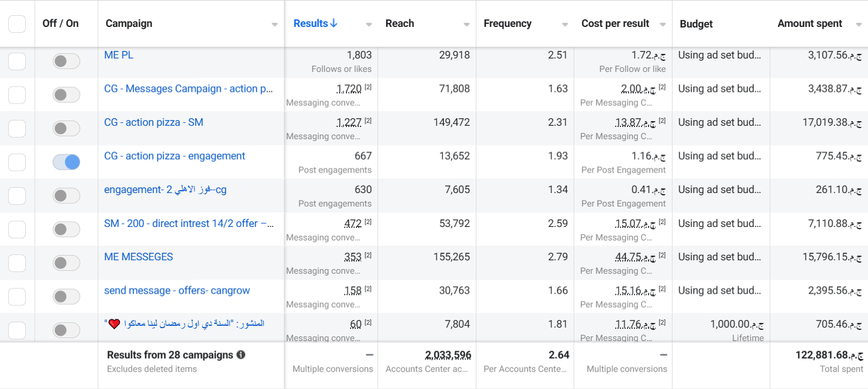Click the reach value 71,808
868x389 pixels.
[455, 89]
